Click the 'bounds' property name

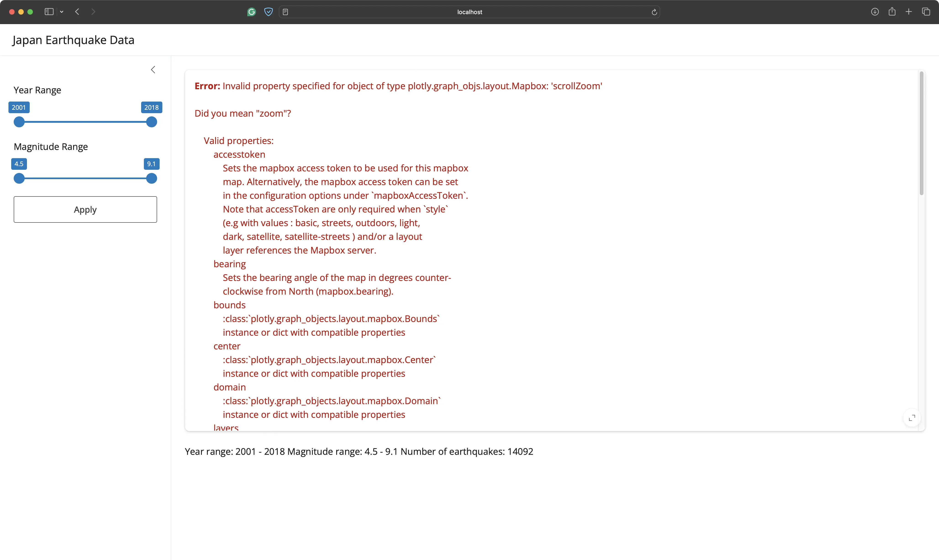(x=229, y=305)
